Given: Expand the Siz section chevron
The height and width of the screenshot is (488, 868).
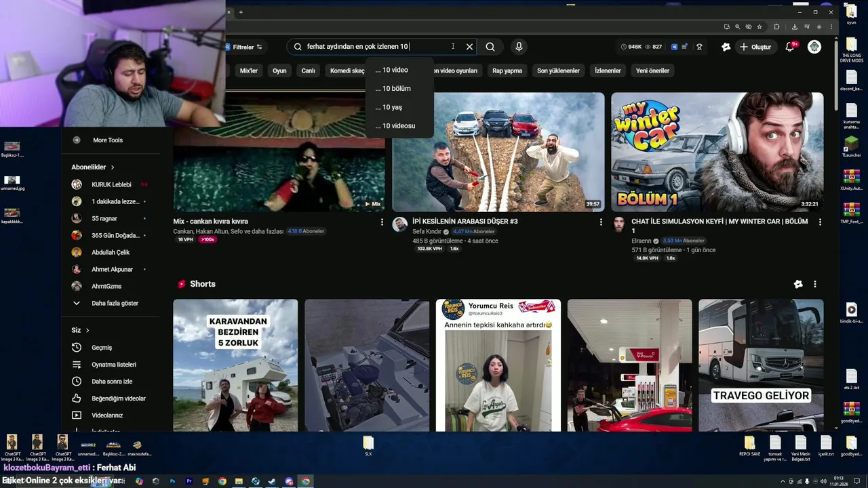Looking at the screenshot, I should 87,330.
